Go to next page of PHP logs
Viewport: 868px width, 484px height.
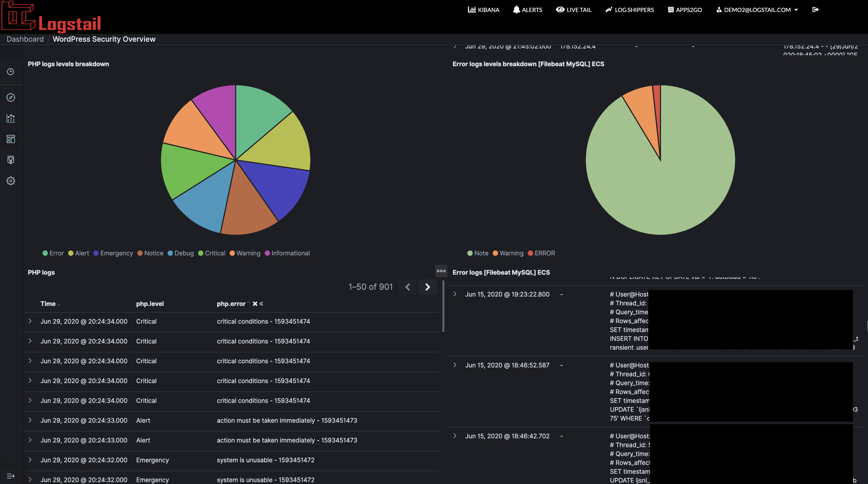pos(428,287)
